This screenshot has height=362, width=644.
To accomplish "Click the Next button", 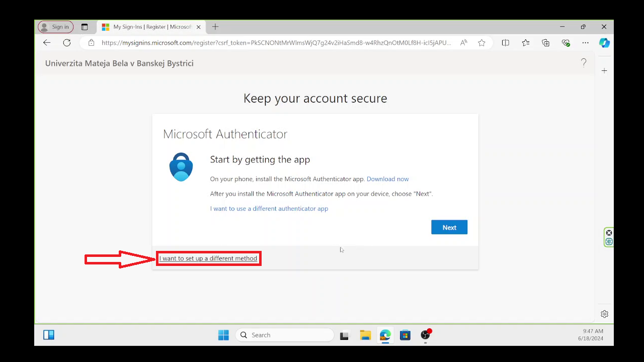I will coord(449,227).
